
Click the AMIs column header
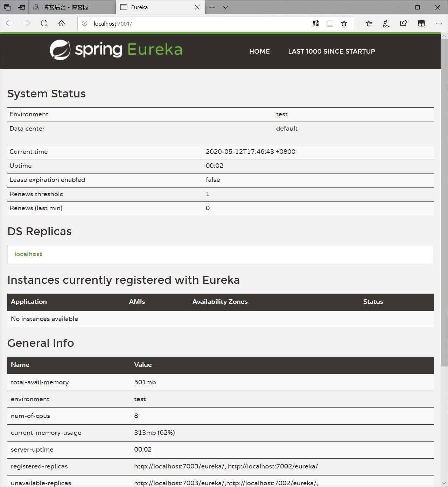(137, 302)
